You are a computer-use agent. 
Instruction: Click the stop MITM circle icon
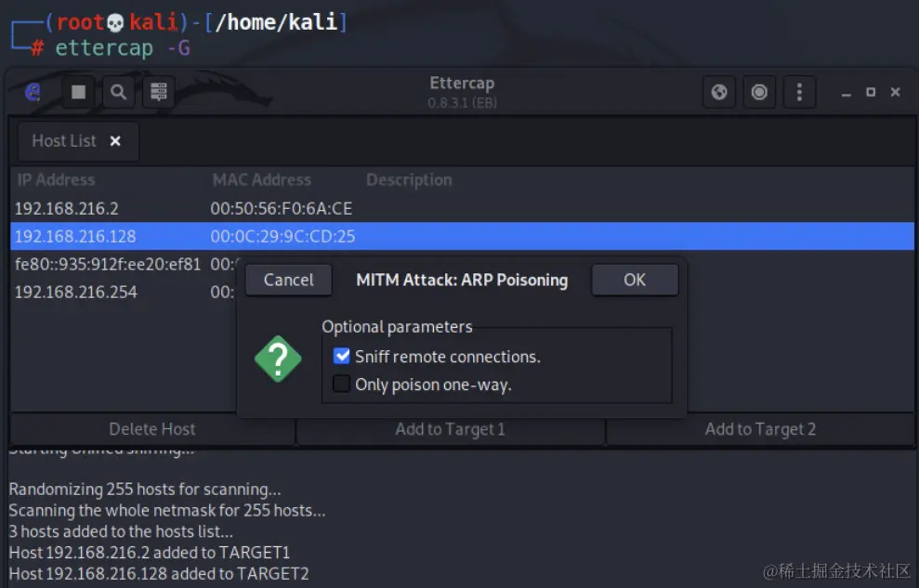(759, 92)
